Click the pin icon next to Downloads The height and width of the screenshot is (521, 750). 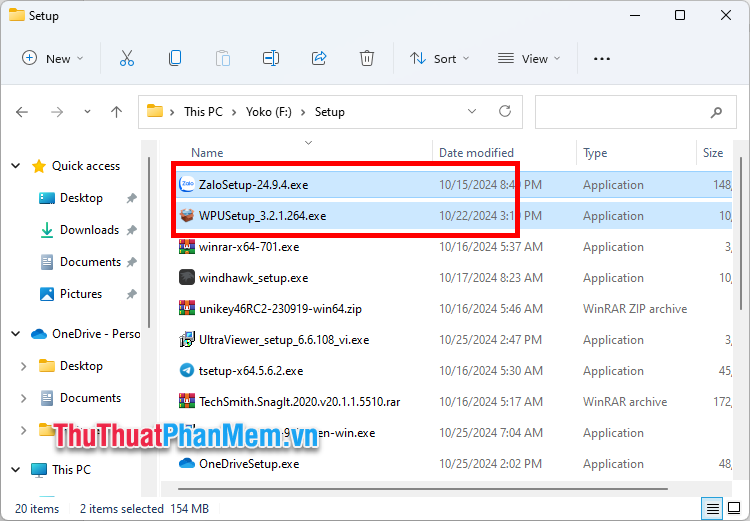coord(132,230)
